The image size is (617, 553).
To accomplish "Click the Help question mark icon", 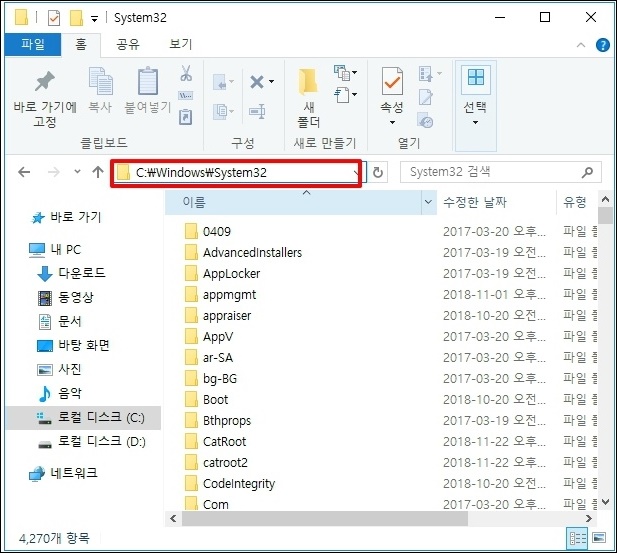I will point(602,45).
